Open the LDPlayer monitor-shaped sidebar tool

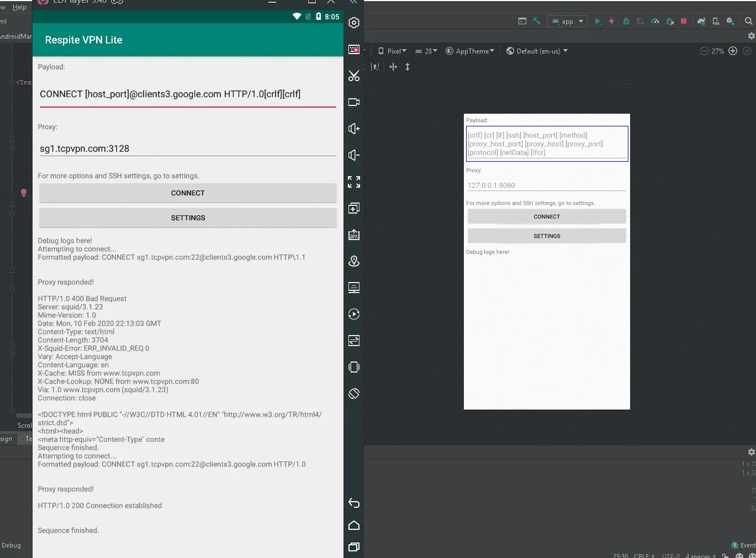[354, 288]
